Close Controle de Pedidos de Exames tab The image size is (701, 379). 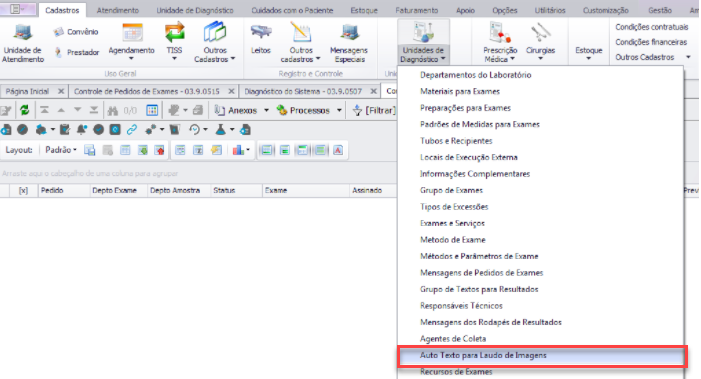coord(231,91)
